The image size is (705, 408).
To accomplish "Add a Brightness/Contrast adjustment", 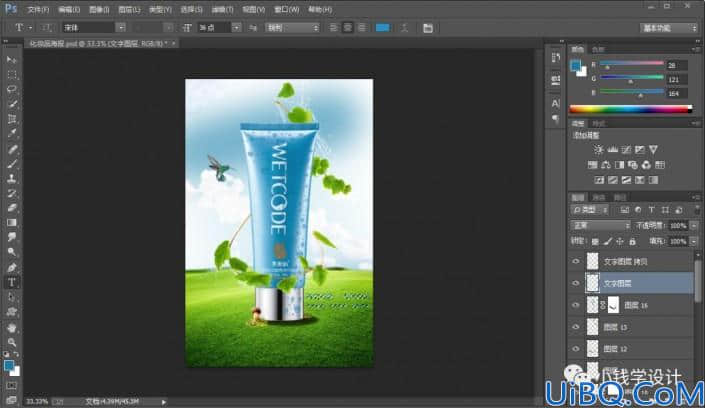I will (598, 149).
